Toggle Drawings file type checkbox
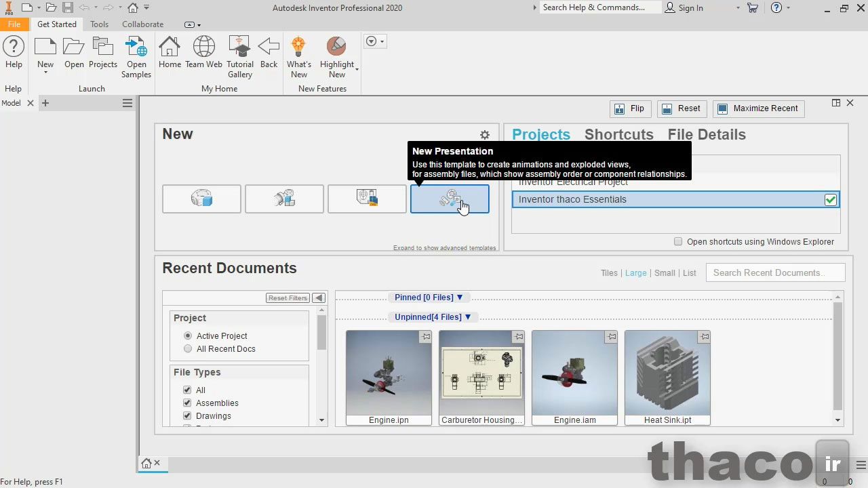The image size is (868, 488). (x=187, y=415)
